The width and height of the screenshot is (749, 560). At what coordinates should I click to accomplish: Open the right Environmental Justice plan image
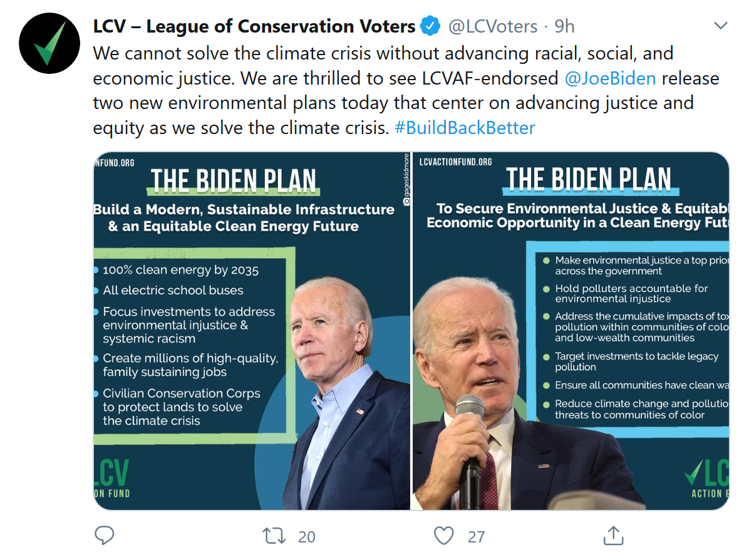click(571, 331)
